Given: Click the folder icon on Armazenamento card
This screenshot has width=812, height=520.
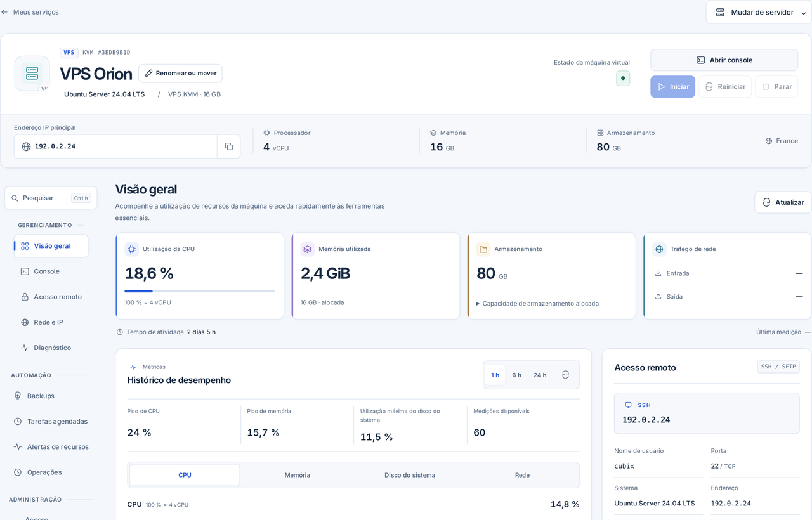Looking at the screenshot, I should tap(483, 249).
